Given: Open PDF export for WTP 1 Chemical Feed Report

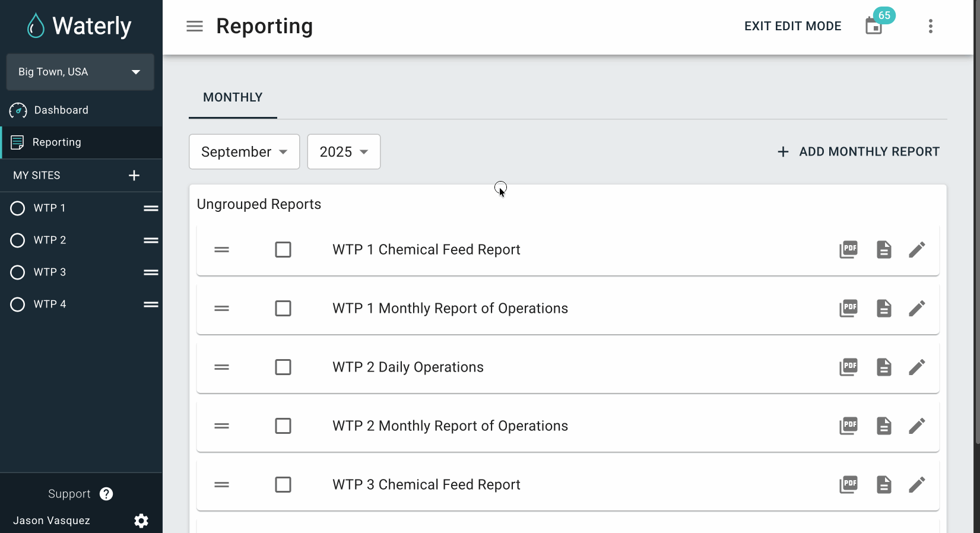Looking at the screenshot, I should tap(848, 250).
